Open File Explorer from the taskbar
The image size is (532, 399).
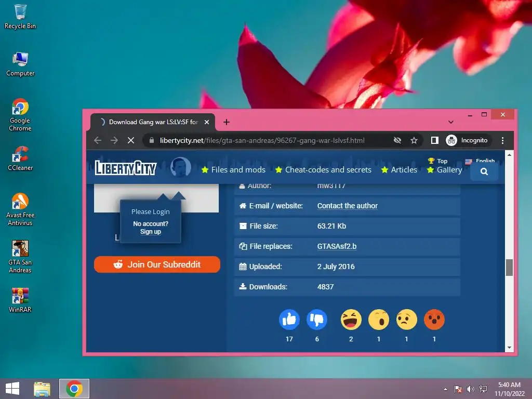tap(42, 389)
